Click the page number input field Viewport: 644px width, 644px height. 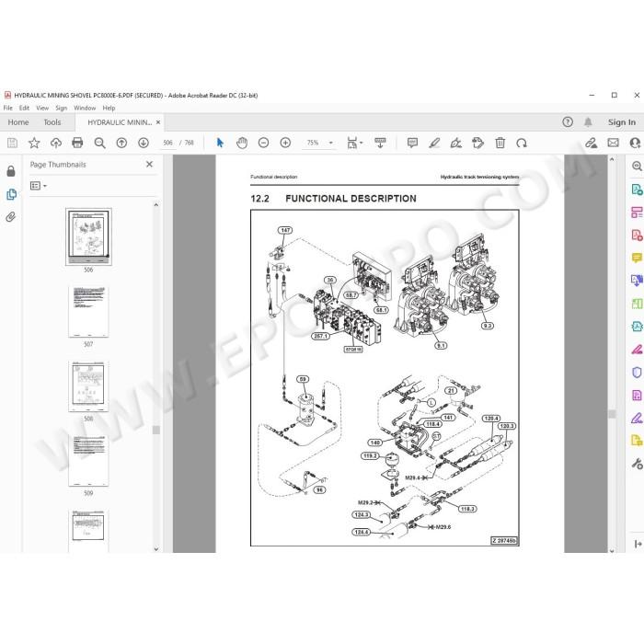tap(168, 143)
